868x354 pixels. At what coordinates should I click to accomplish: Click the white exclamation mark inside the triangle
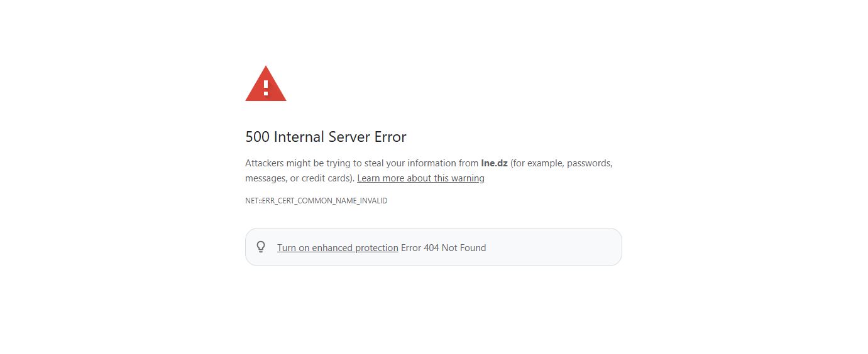point(266,87)
